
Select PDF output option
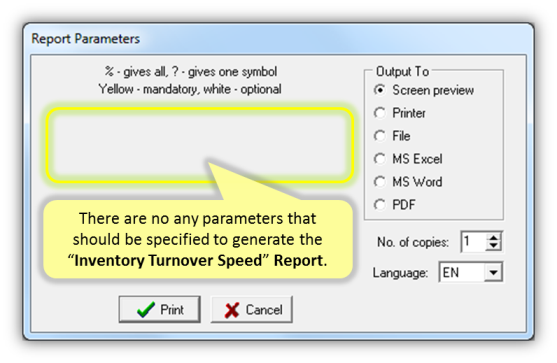point(380,205)
